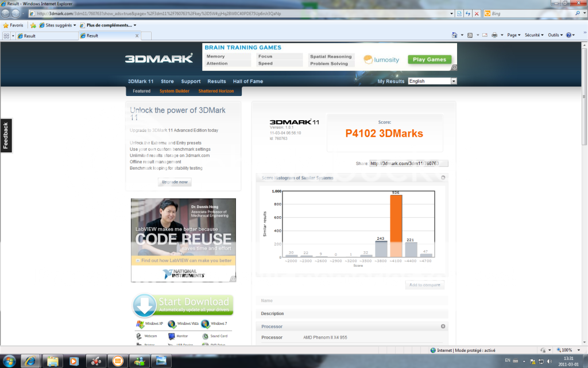588x368 pixels.
Task: Open Windows Media Player from taskbar
Action: pyautogui.click(x=73, y=361)
